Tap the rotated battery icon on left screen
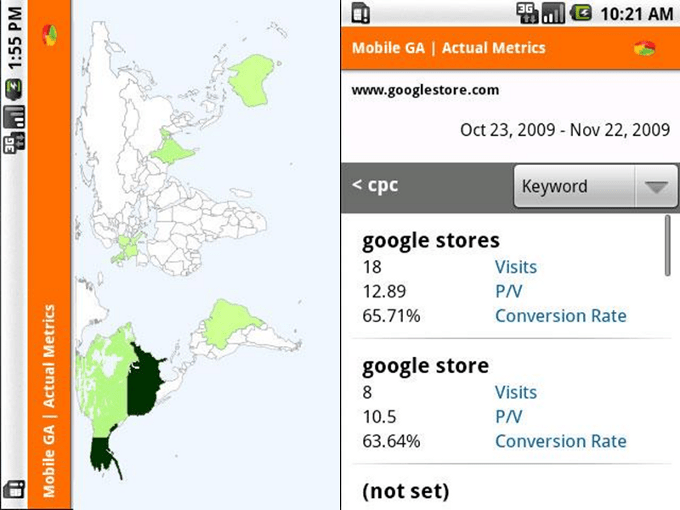This screenshot has width=680, height=510. tap(13, 90)
